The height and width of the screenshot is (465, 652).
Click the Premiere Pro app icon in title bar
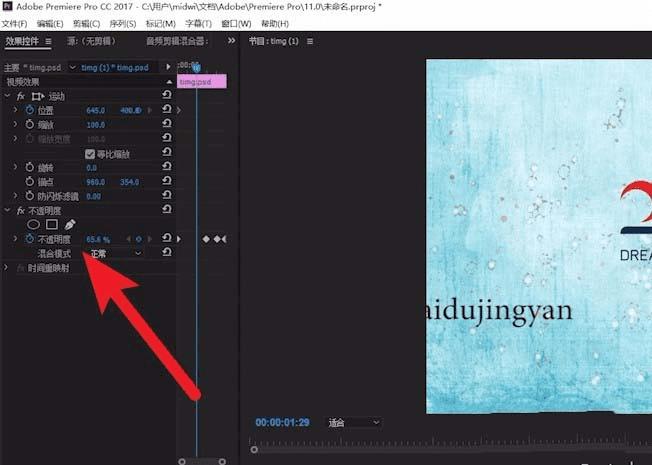pyautogui.click(x=7, y=6)
